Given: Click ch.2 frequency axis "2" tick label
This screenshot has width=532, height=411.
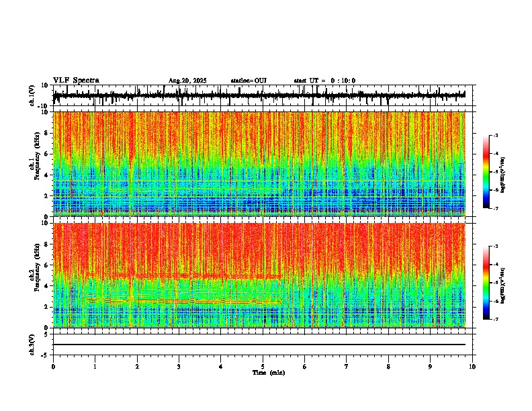Looking at the screenshot, I should (47, 307).
